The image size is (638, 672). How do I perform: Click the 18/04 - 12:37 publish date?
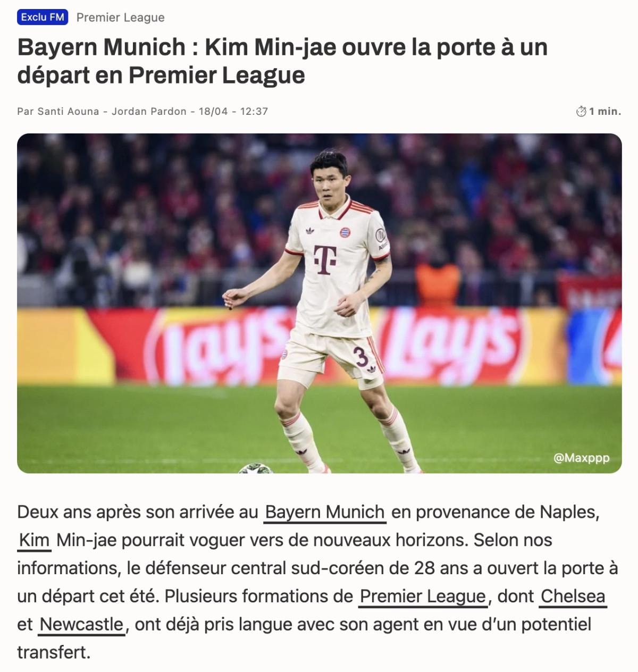point(233,112)
